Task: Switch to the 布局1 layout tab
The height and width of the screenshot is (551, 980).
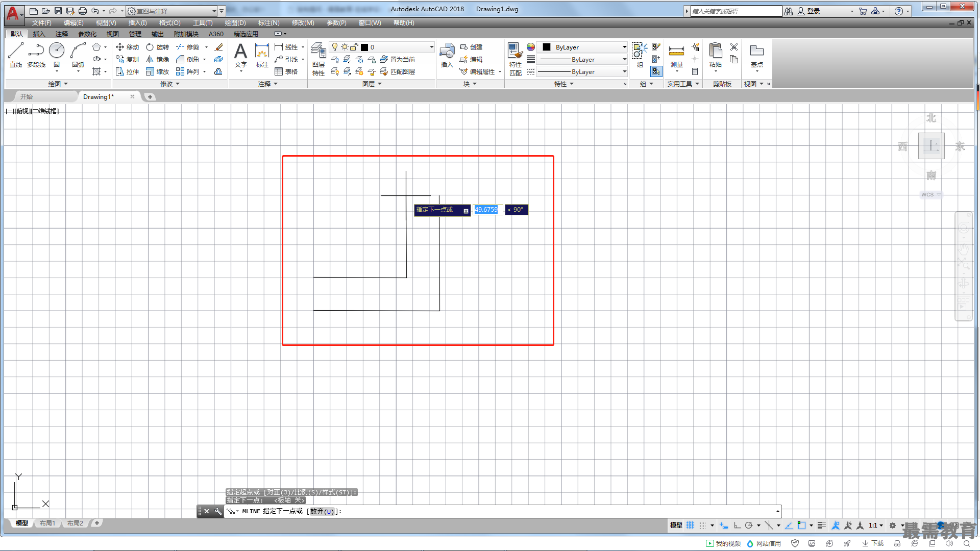Action: coord(47,523)
